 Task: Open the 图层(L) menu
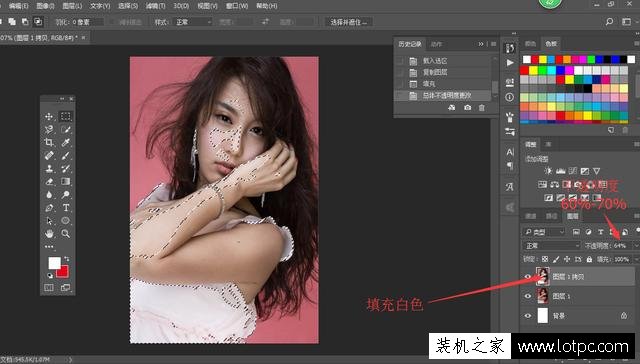[72, 6]
